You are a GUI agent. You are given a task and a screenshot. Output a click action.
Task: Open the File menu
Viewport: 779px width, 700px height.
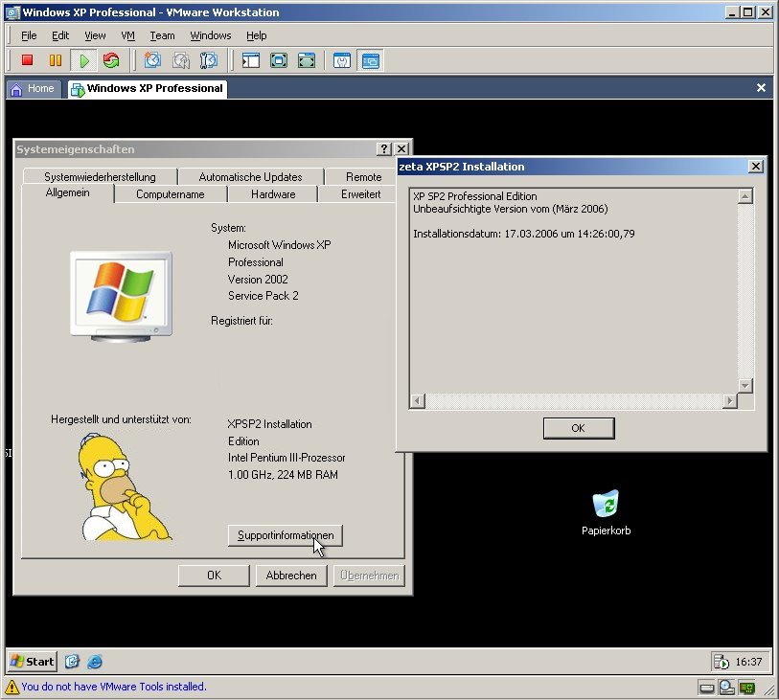(29, 35)
